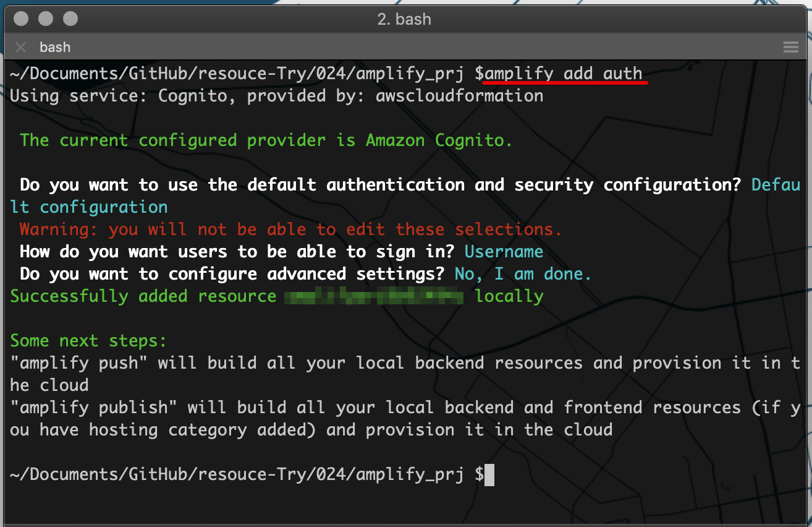Click the red 'Warning: you will not be able' line
The image size is (812, 527).
(x=291, y=229)
